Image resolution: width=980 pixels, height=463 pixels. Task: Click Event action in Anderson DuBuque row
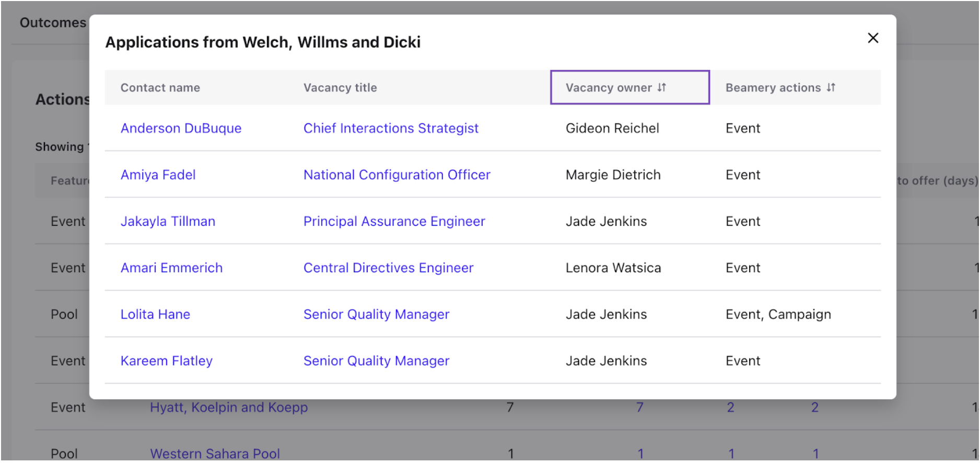click(743, 129)
